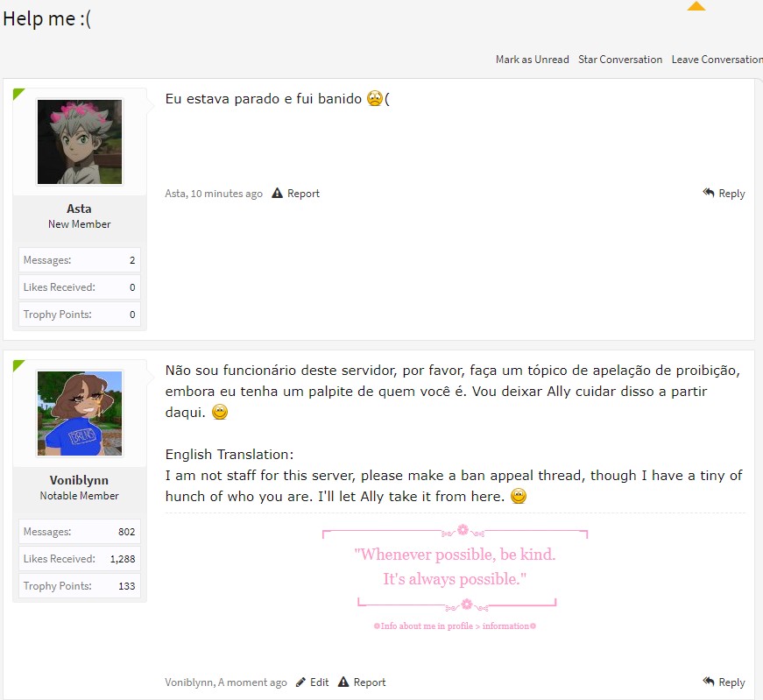Click Voniblynn's Likes Received 1,288
The image size is (763, 700).
[x=123, y=559]
